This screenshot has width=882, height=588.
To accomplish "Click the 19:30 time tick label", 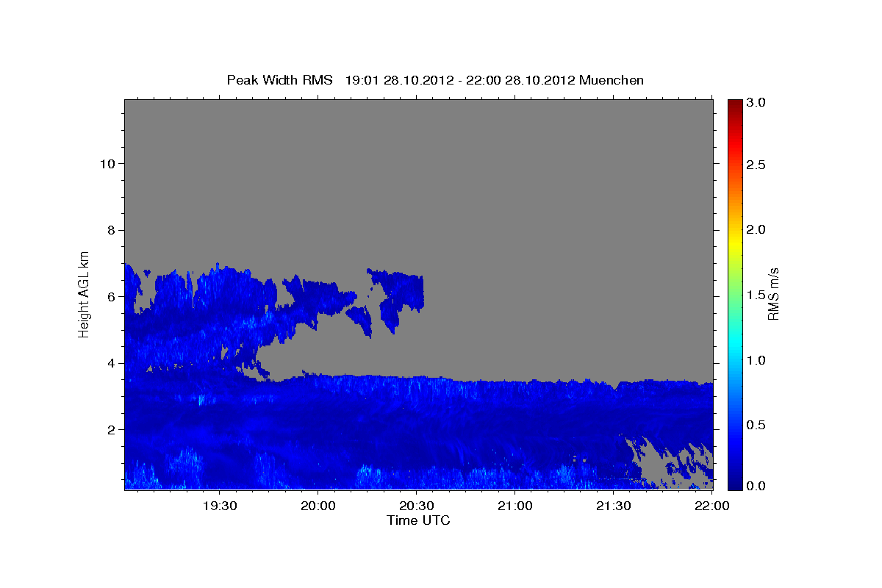I will [219, 506].
